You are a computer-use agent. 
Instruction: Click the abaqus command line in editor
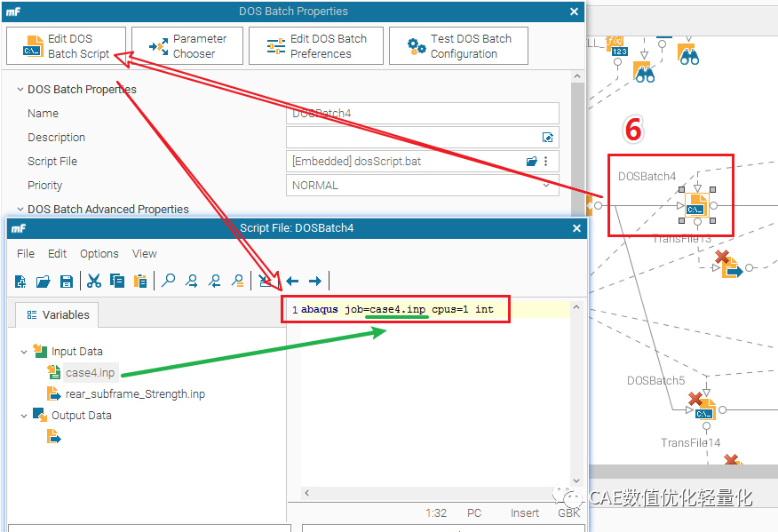(397, 310)
